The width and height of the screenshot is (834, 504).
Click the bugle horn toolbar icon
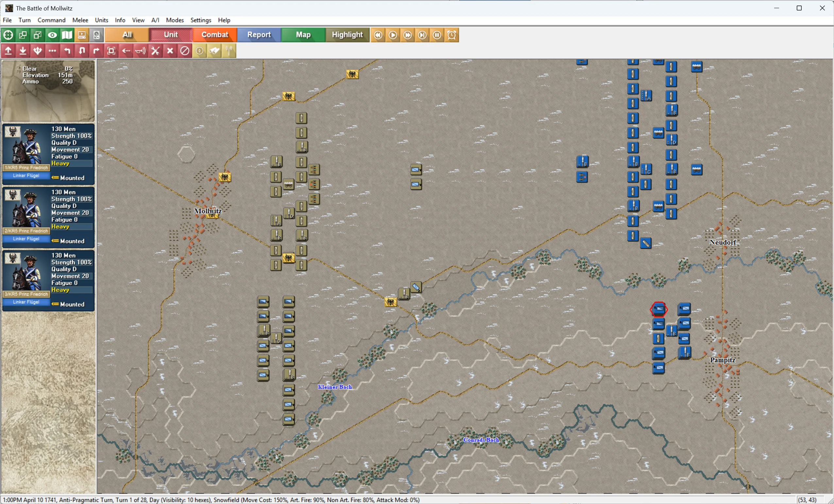141,51
